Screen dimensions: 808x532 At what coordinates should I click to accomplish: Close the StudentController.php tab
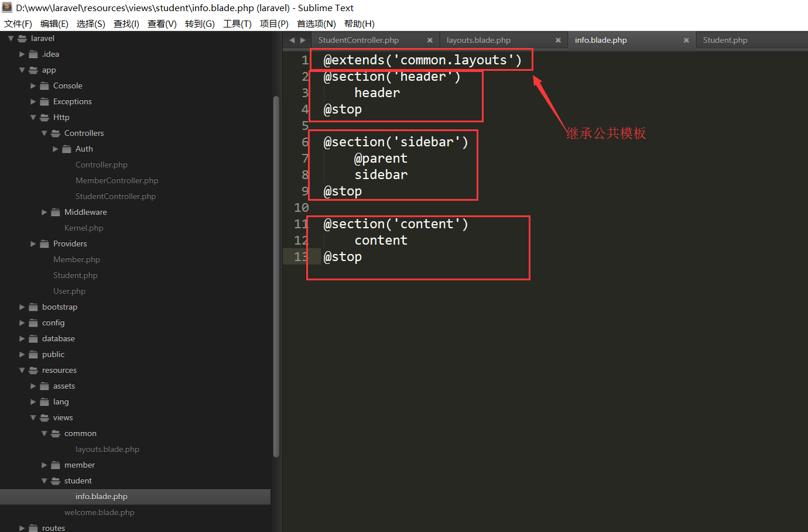click(x=430, y=40)
